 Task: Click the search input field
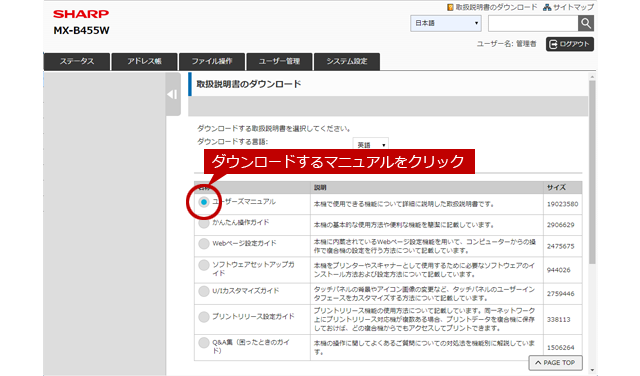point(533,23)
